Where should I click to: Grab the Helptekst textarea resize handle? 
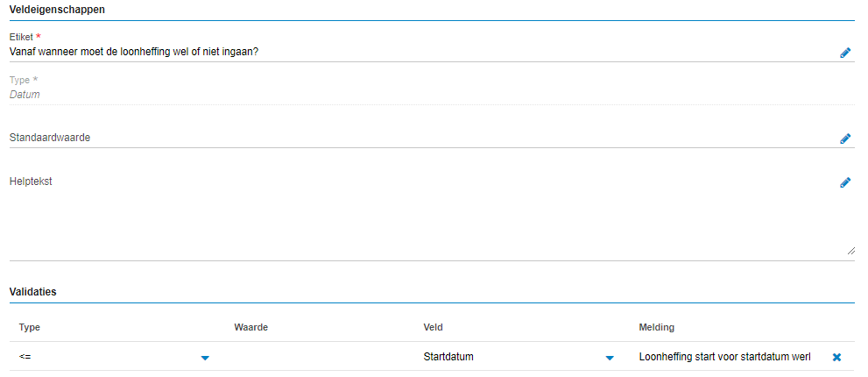[850, 251]
